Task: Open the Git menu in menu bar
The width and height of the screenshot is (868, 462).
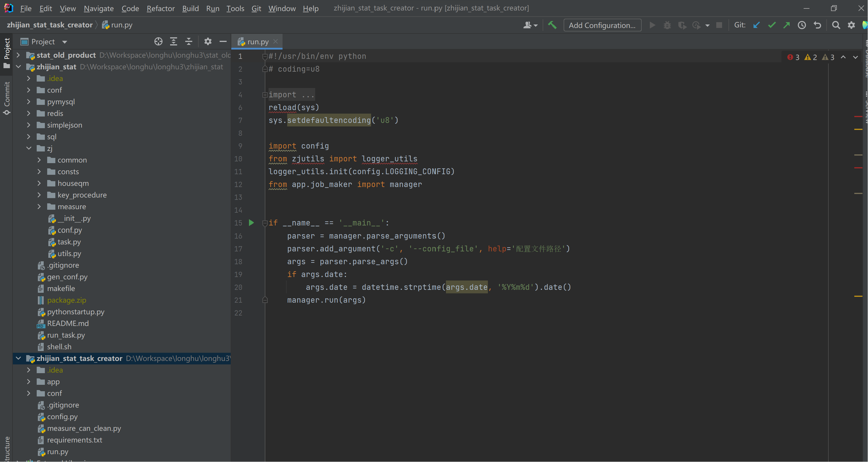Action: pyautogui.click(x=255, y=8)
